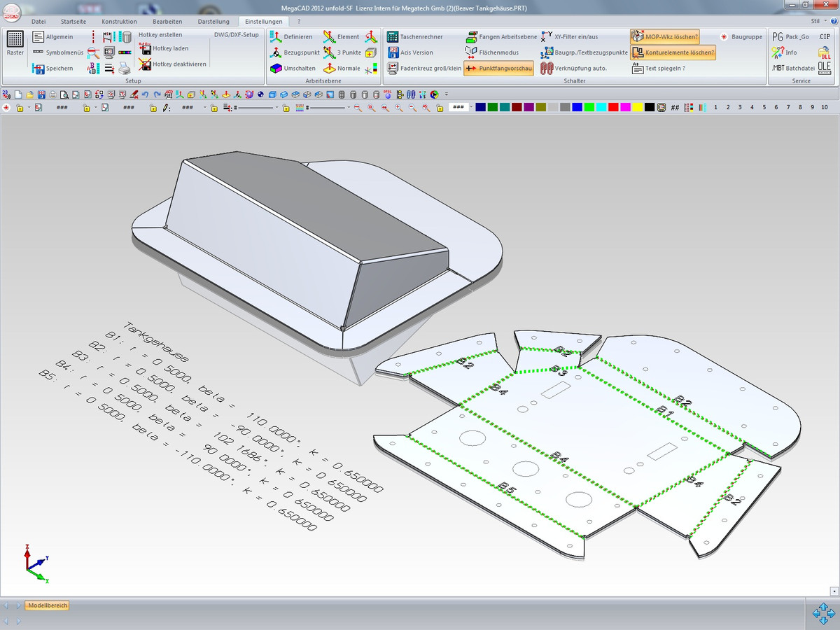This screenshot has width=840, height=630.
Task: Click the undo arrow in quick toolbar
Action: pyautogui.click(x=145, y=94)
